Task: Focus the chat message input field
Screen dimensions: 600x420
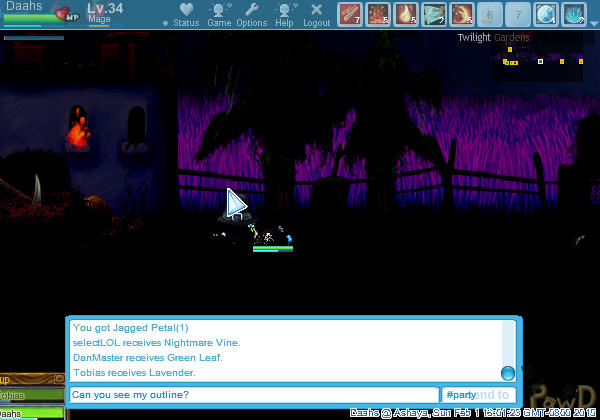Action: [252, 396]
